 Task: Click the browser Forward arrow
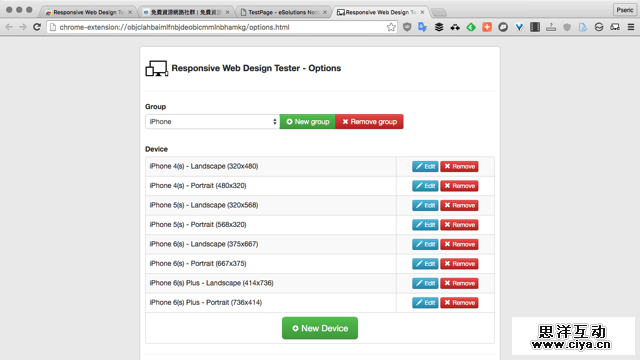(x=23, y=27)
